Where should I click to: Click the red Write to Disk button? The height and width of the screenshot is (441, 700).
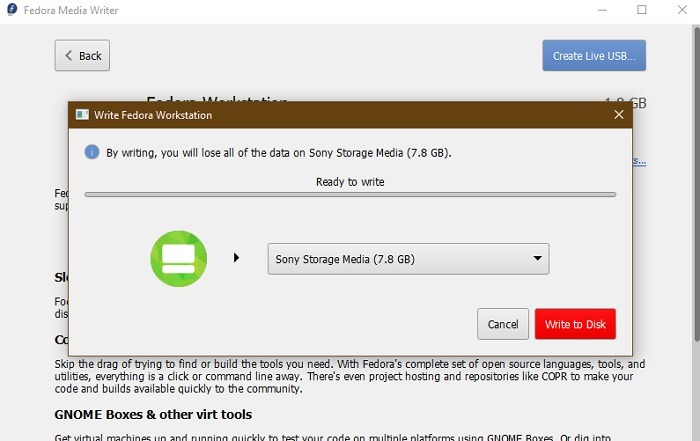(x=575, y=324)
